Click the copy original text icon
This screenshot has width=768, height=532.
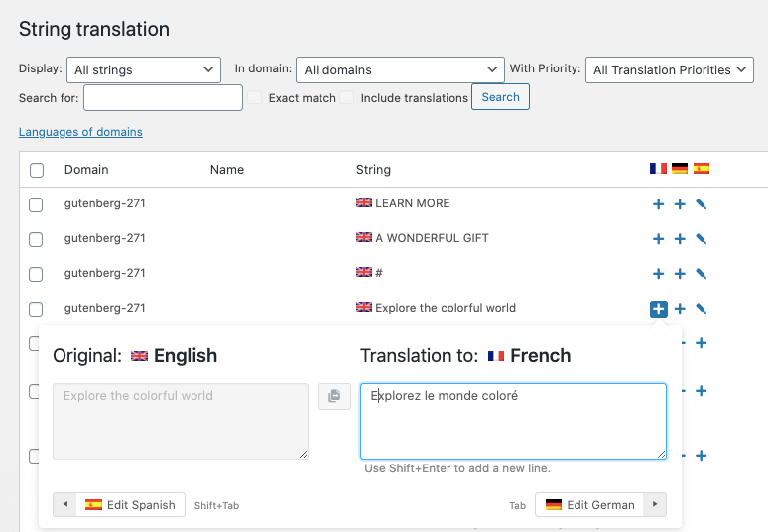click(334, 396)
